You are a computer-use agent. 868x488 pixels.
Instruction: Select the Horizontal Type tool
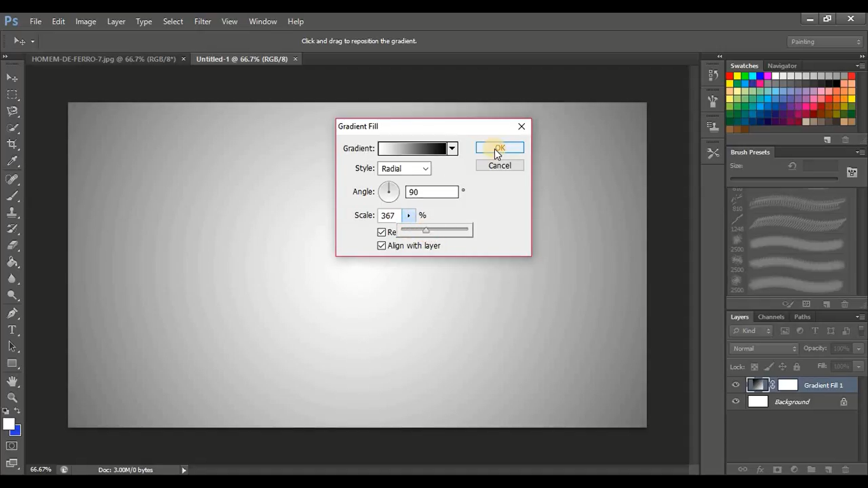pyautogui.click(x=13, y=330)
